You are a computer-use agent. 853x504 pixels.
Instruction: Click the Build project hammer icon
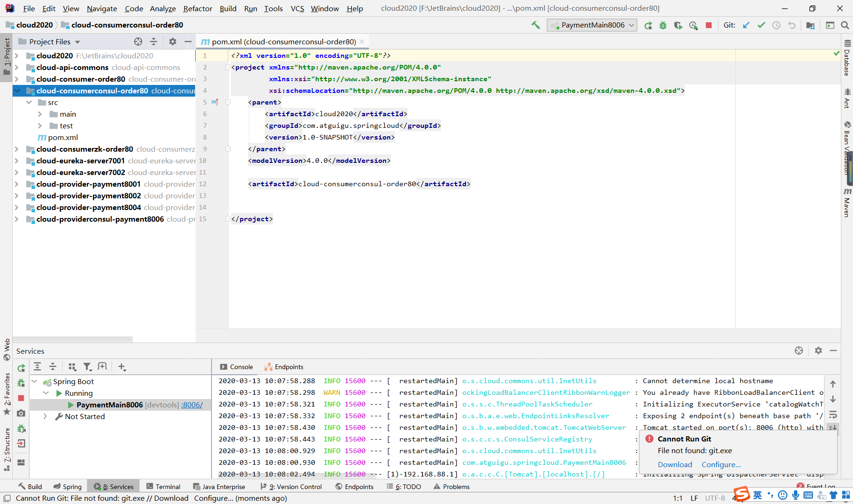click(536, 25)
